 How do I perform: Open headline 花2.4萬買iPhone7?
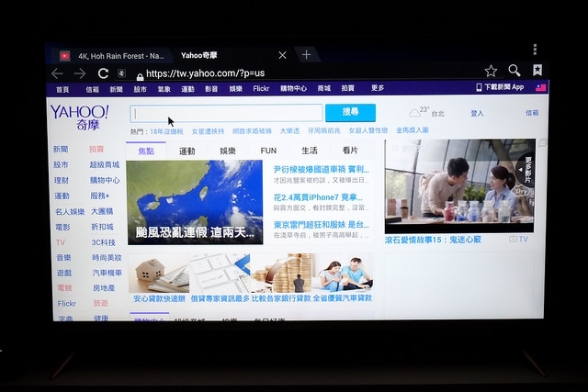[x=318, y=197]
